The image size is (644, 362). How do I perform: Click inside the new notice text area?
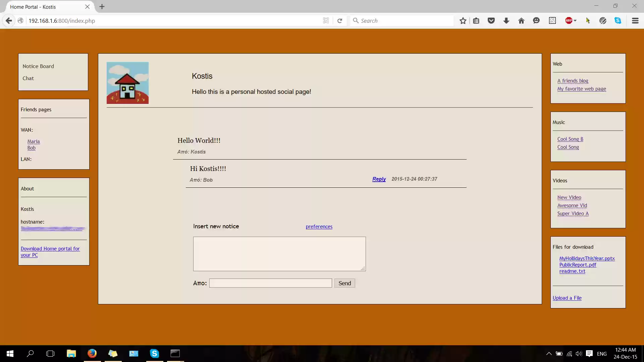(279, 254)
